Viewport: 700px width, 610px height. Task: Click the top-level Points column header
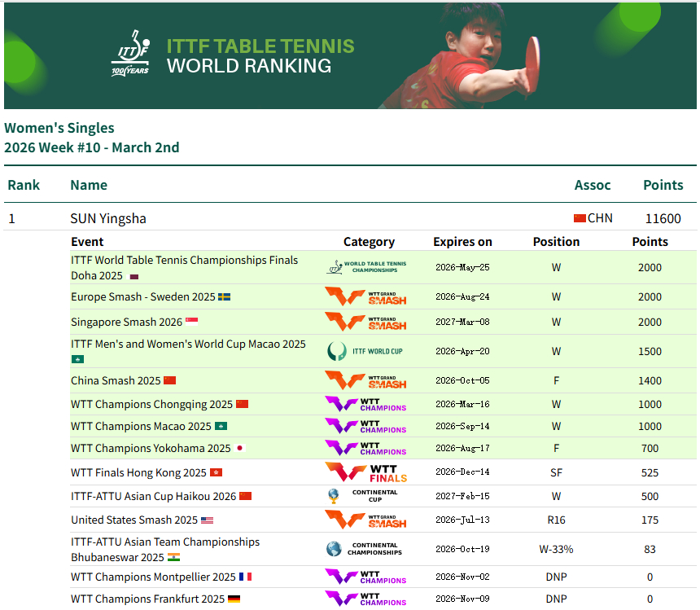pos(663,185)
